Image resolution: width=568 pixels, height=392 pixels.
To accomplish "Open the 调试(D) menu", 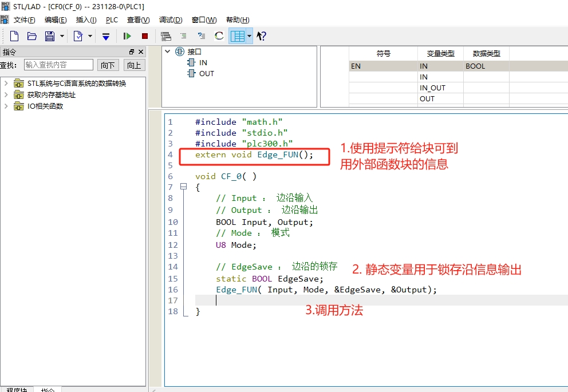I will click(171, 20).
